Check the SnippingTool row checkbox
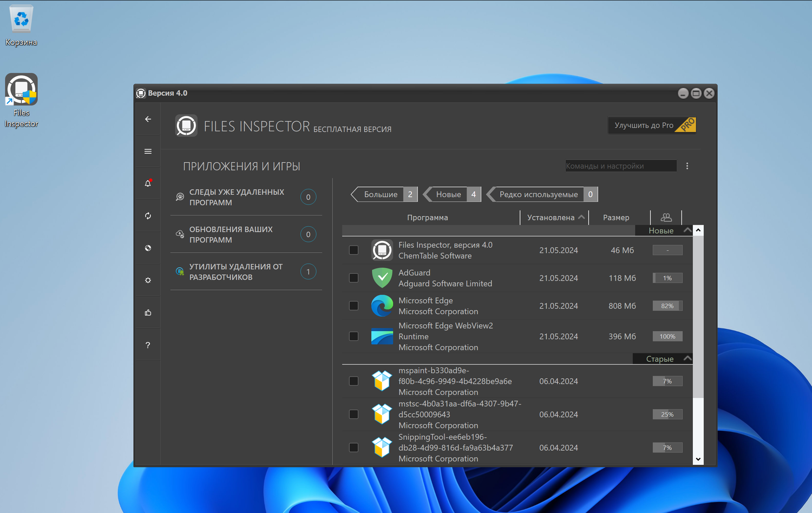The height and width of the screenshot is (513, 812). (353, 448)
